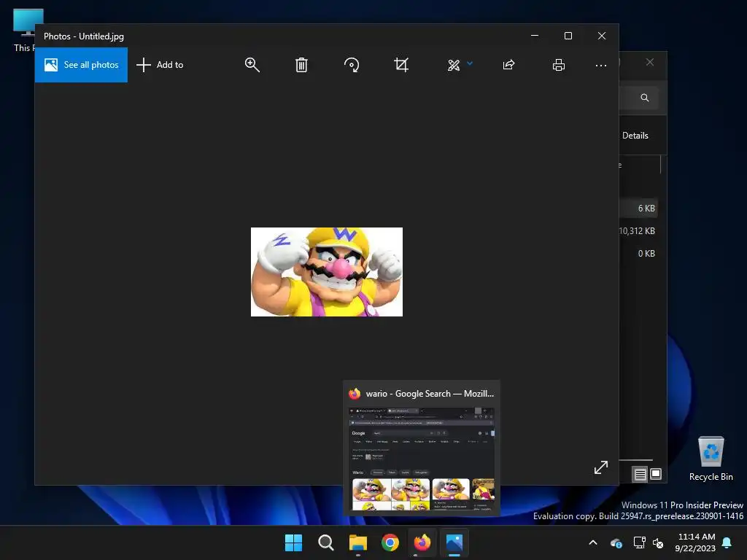The height and width of the screenshot is (560, 747).
Task: Click the Photos app taskbar icon
Action: pyautogui.click(x=454, y=542)
